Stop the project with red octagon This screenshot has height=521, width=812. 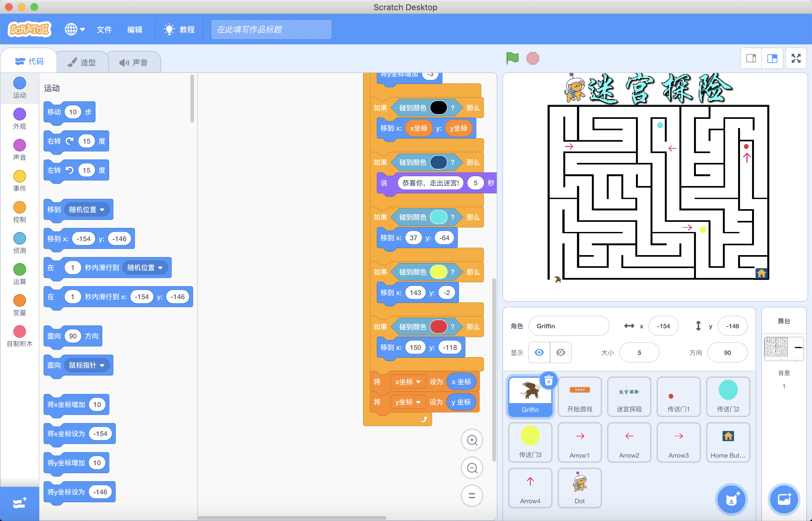(x=533, y=58)
